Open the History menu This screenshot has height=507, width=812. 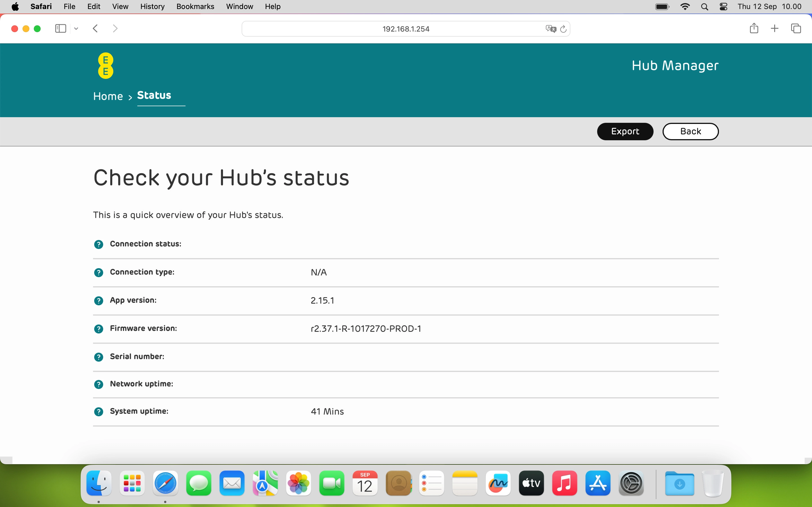[x=152, y=6]
